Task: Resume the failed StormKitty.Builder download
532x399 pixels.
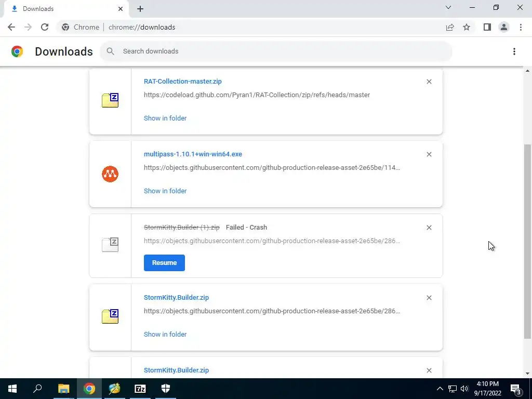Action: [x=164, y=263]
